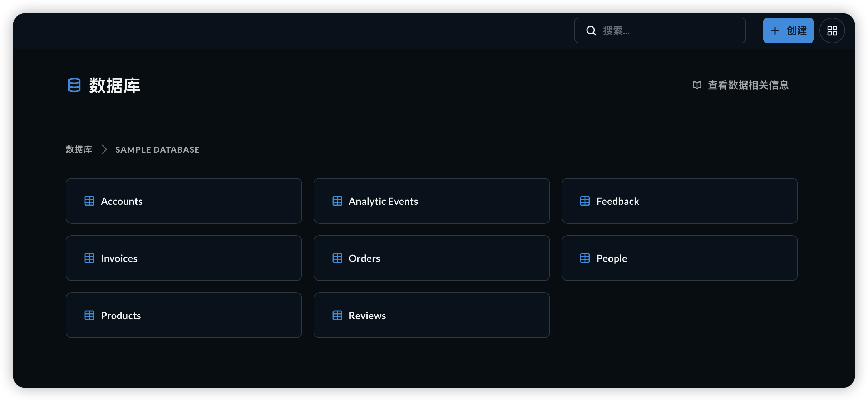The width and height of the screenshot is (868, 401).
Task: Click the table icon beside Invoices
Action: [x=89, y=258]
